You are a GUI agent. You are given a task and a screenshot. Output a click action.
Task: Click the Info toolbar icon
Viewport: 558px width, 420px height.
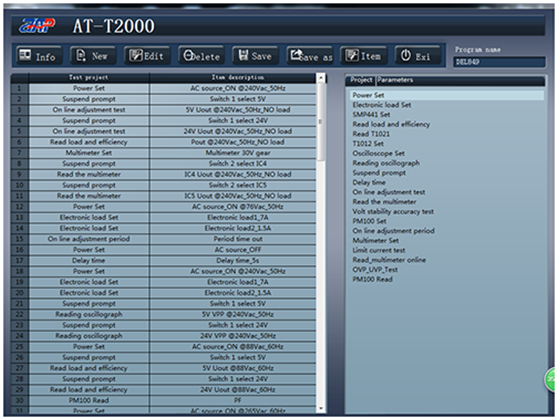(x=25, y=55)
